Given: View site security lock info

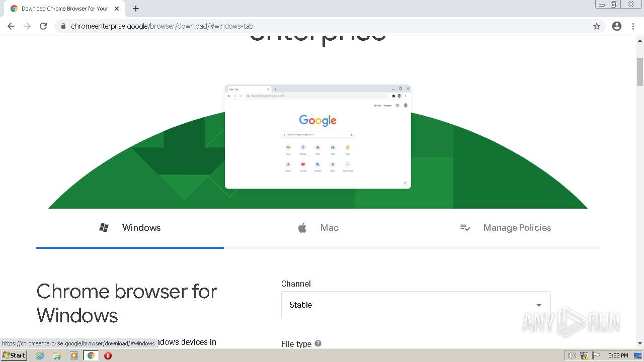Looking at the screenshot, I should [63, 26].
